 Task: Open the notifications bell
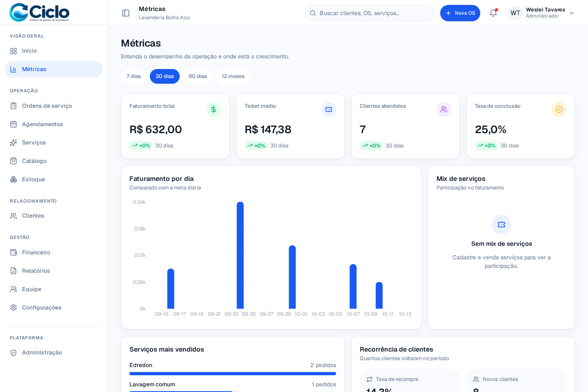[x=493, y=13]
